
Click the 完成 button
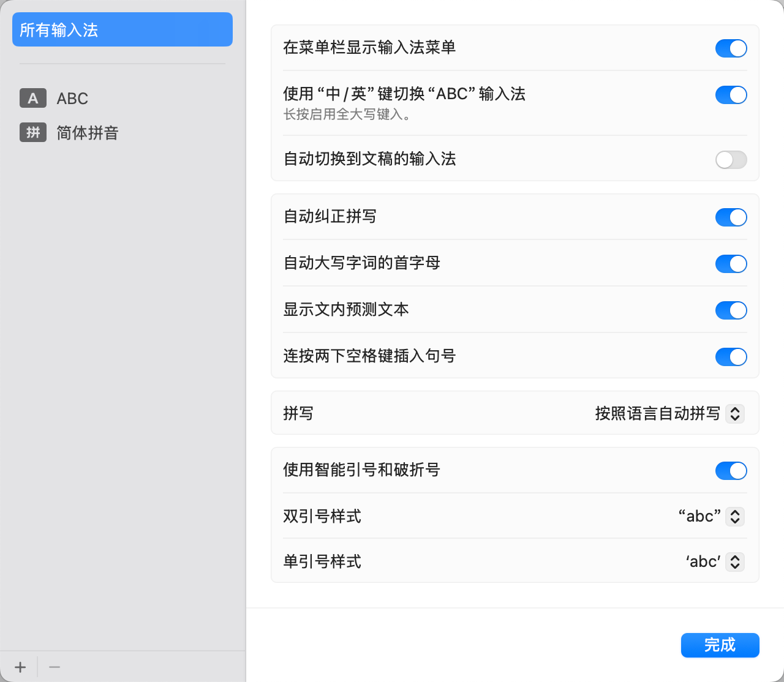click(720, 645)
